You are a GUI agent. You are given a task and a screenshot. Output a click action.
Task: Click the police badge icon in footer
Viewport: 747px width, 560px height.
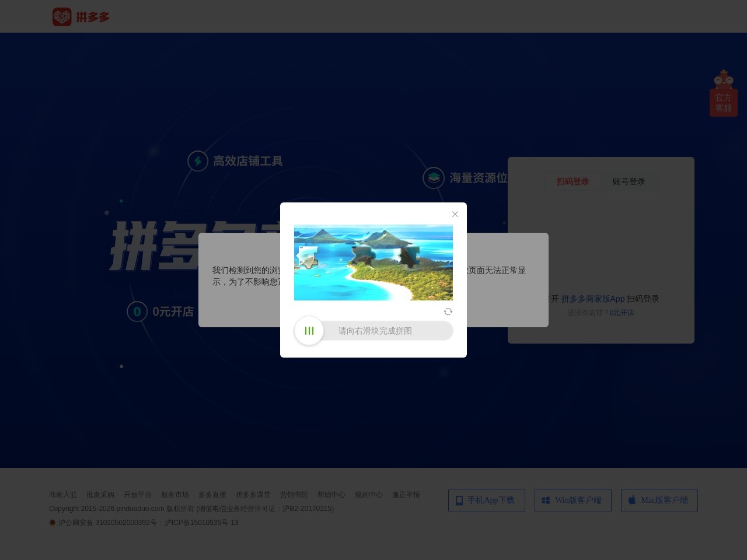coord(53,523)
